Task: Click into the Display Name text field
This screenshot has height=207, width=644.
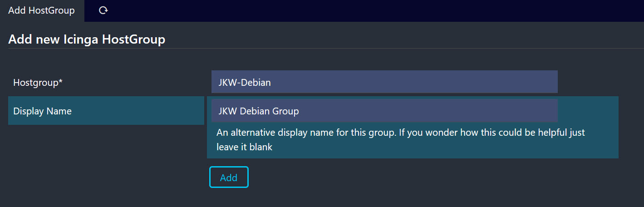Action: tap(384, 111)
